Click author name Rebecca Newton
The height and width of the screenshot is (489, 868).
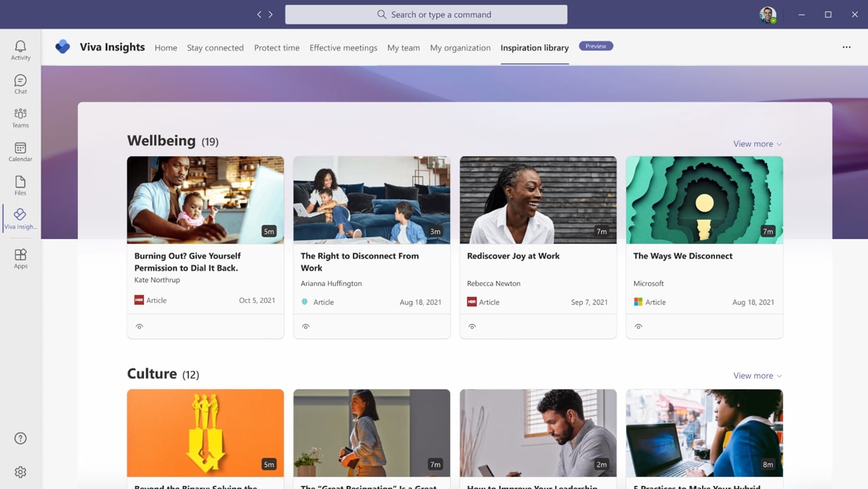point(493,284)
